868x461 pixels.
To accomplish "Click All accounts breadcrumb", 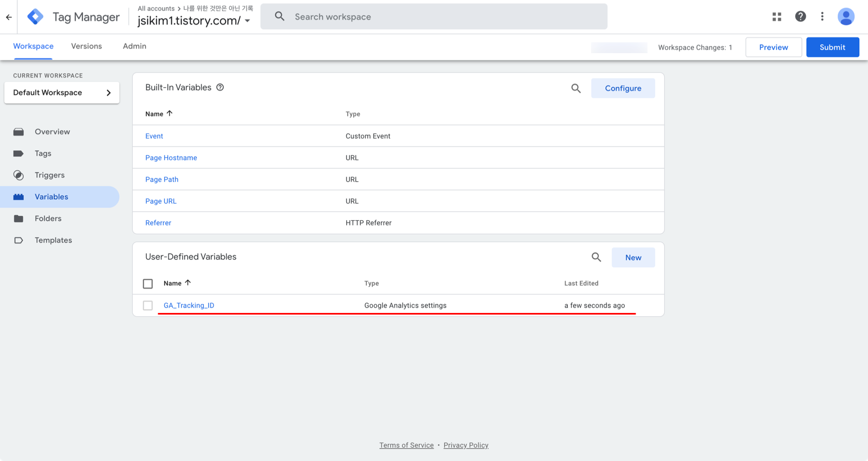I will coord(156,8).
